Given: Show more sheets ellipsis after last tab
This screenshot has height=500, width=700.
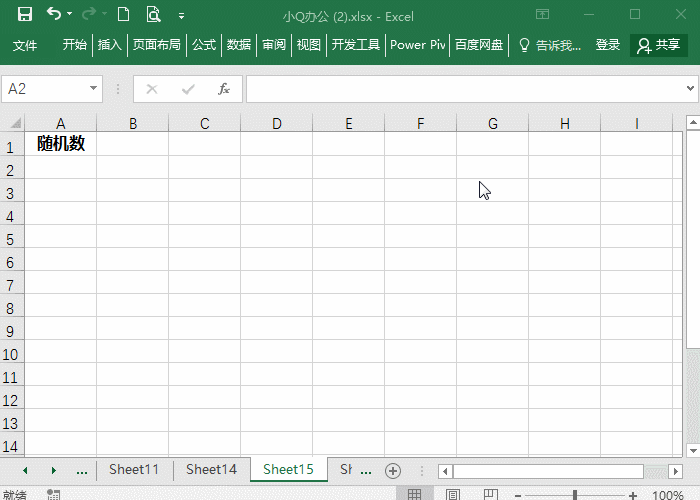Looking at the screenshot, I should pos(366,471).
